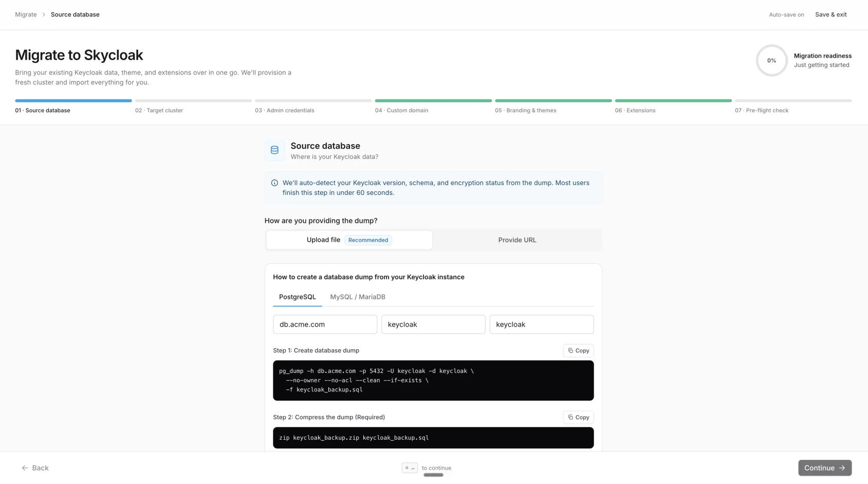Copy the Step 1 pg_dump command

[578, 350]
